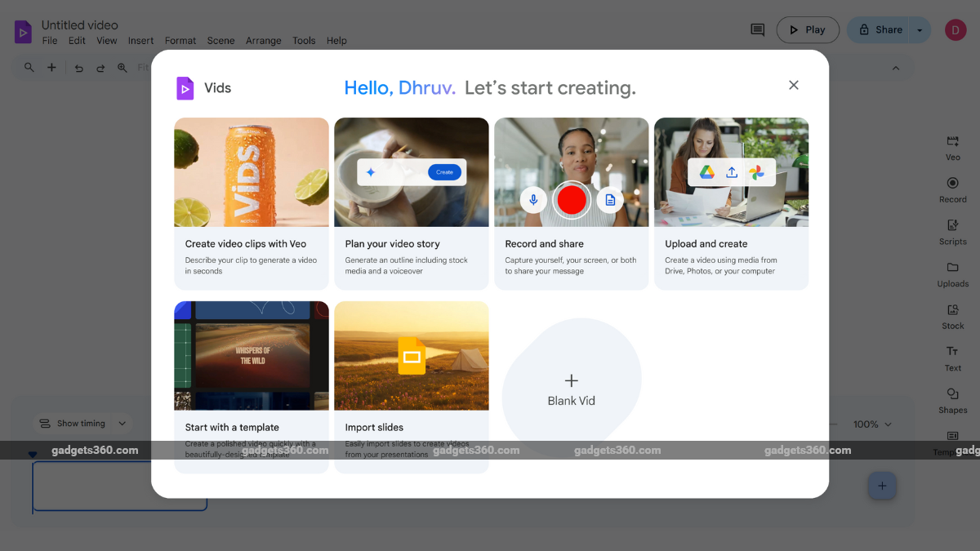This screenshot has width=980, height=551.
Task: Select the Import slides card
Action: [x=412, y=387]
